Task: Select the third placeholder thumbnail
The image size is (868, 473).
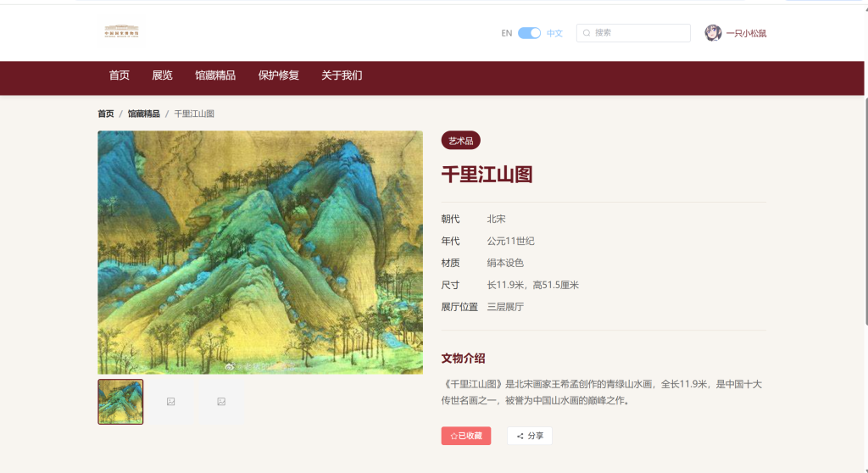Action: 221,402
